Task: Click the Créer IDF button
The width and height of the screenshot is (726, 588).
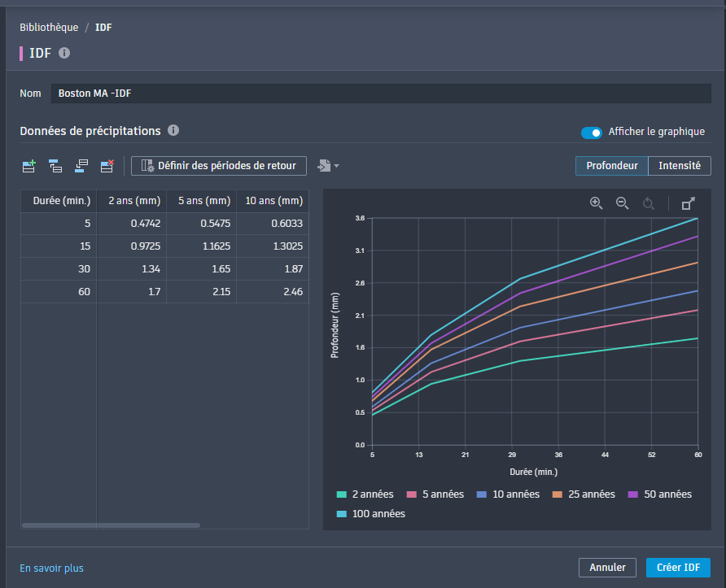Action: pyautogui.click(x=678, y=567)
